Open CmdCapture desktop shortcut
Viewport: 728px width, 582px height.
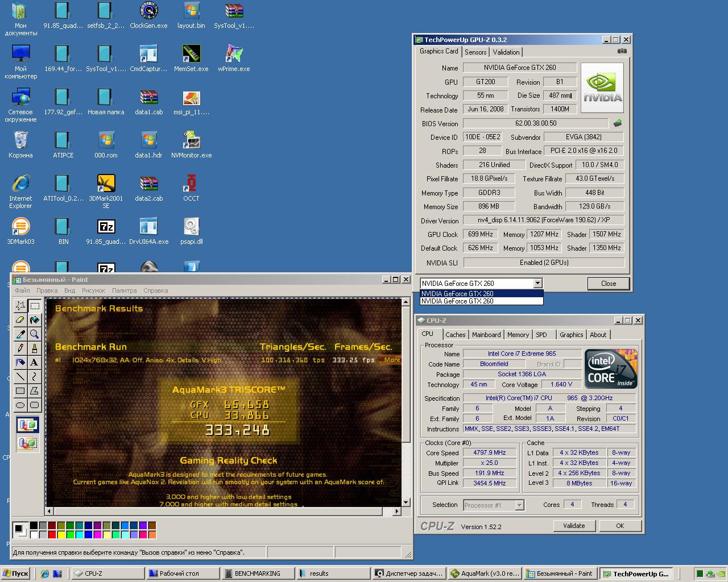click(x=148, y=59)
